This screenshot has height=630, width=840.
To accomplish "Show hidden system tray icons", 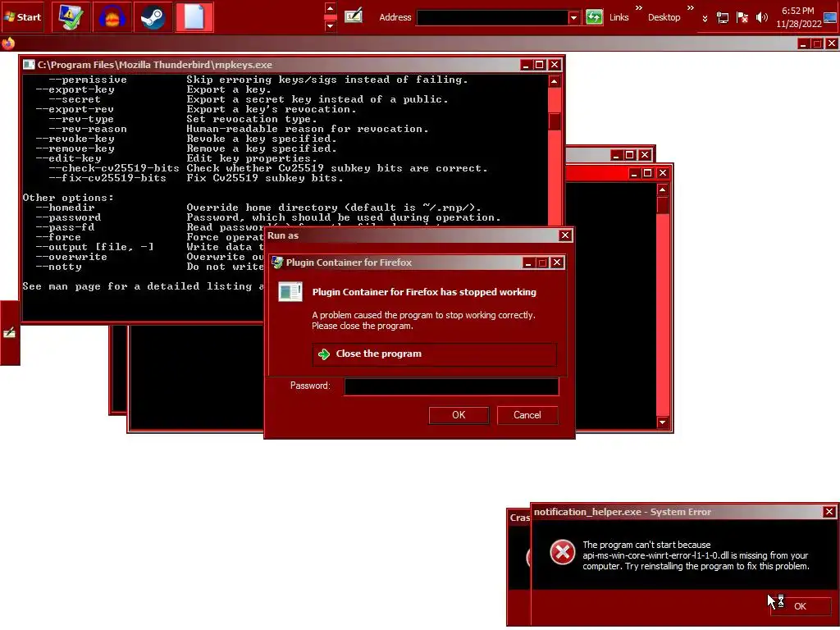I will pos(705,18).
